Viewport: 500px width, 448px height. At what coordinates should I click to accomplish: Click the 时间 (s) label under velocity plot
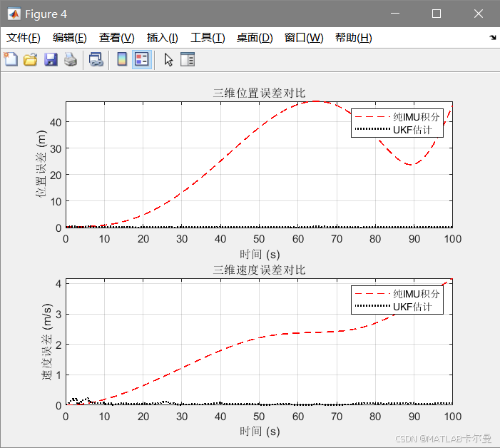260,432
